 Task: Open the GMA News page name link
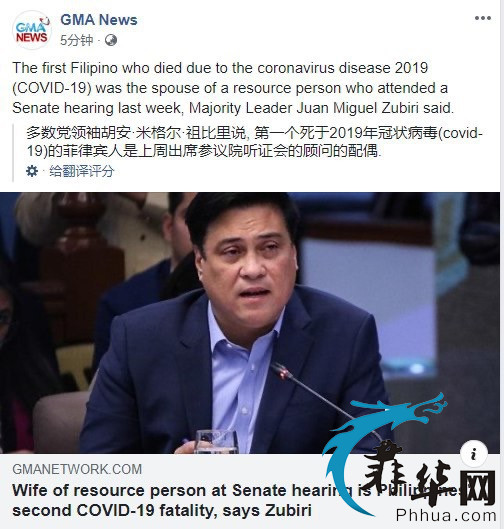99,20
